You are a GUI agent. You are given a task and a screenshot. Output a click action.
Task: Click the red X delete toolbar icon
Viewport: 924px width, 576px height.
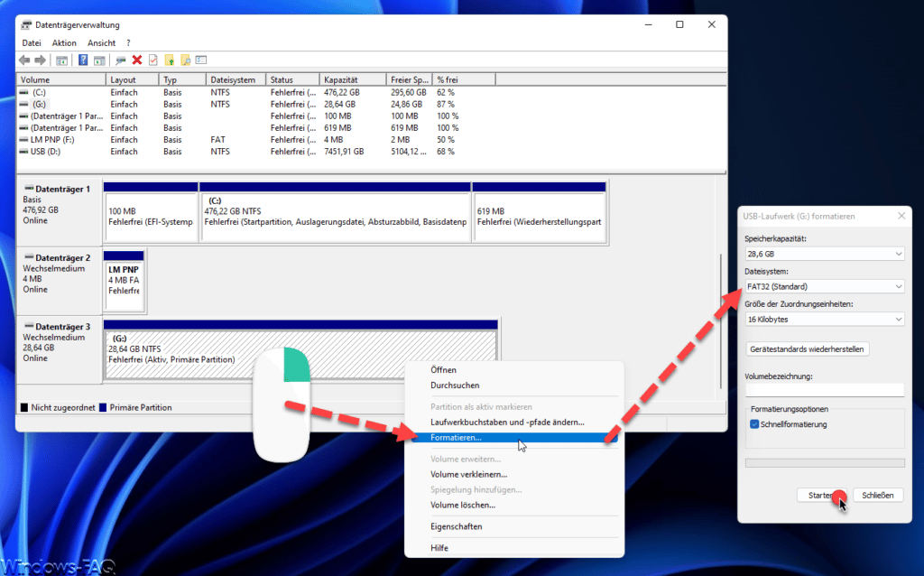tap(137, 60)
